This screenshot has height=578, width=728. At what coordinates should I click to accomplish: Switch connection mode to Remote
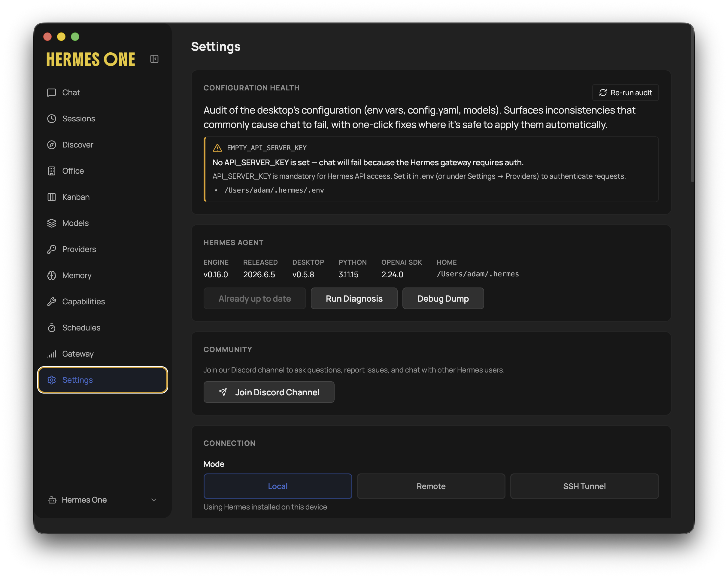click(431, 486)
